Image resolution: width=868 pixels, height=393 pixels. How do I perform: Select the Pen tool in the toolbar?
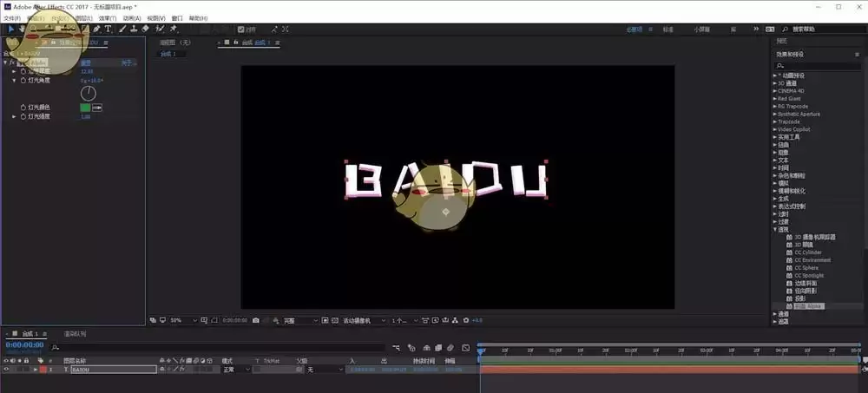pyautogui.click(x=97, y=29)
